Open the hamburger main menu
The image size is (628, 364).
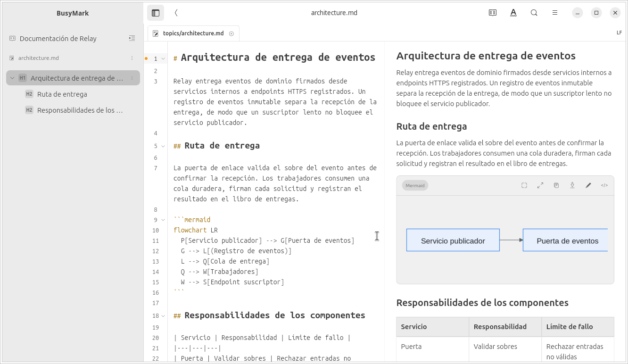pyautogui.click(x=555, y=13)
